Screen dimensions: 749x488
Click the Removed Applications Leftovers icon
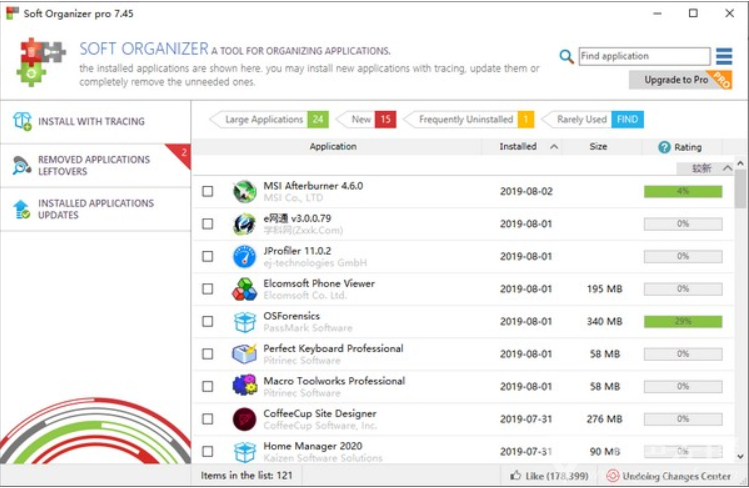(x=22, y=165)
